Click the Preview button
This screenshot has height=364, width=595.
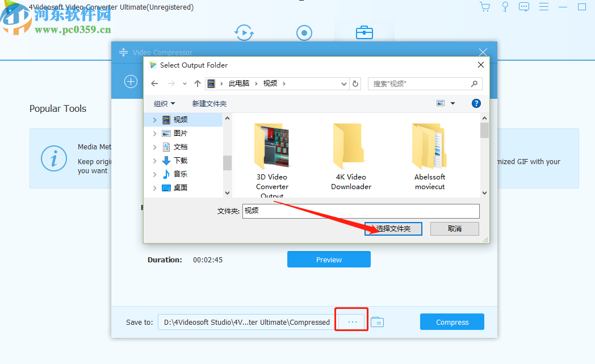(x=329, y=259)
